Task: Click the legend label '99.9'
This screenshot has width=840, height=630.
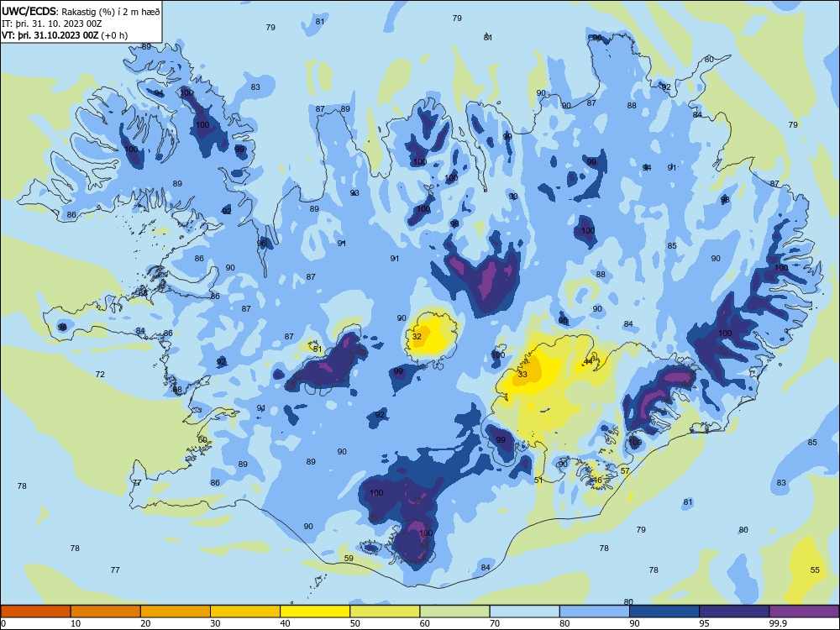Action: tap(778, 623)
